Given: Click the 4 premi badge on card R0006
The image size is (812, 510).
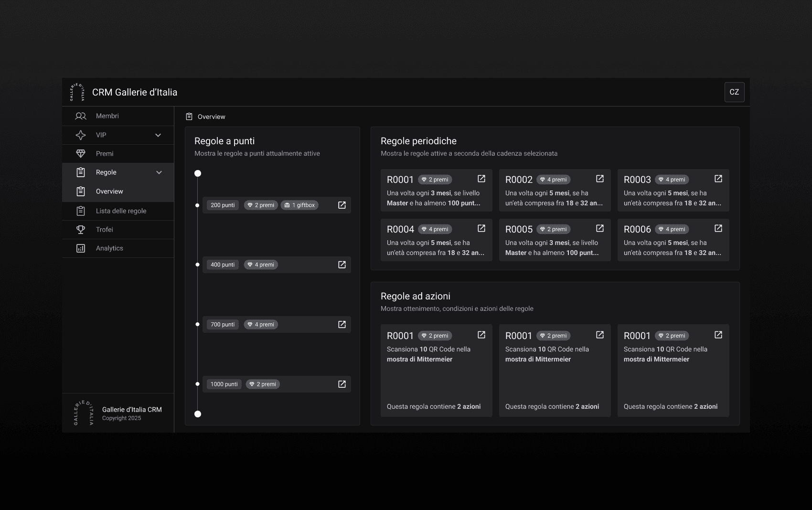Looking at the screenshot, I should click(x=672, y=229).
